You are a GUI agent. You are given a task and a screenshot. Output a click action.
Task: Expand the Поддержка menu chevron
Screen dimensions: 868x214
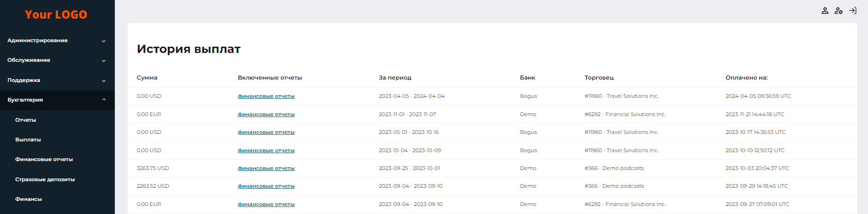pos(104,81)
